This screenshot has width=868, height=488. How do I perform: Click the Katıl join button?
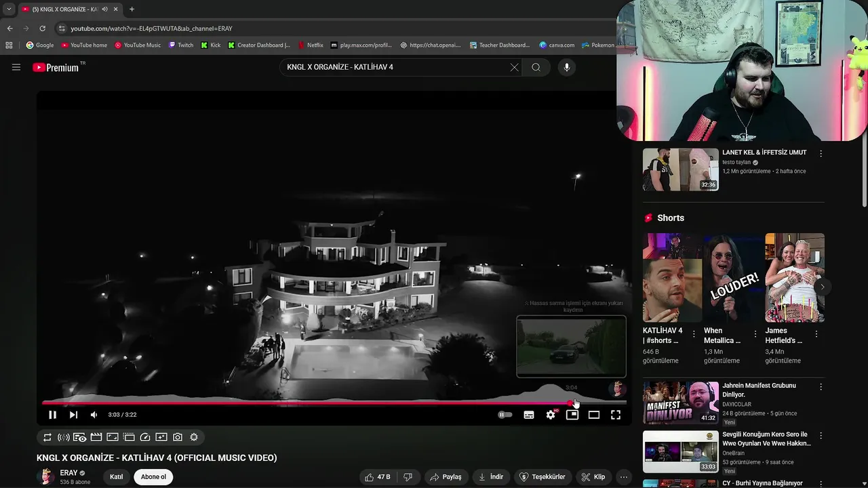(x=117, y=477)
